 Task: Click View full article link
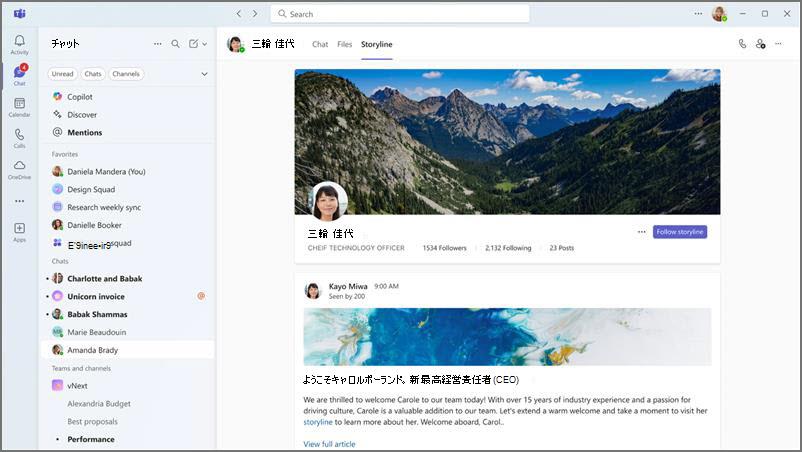(329, 444)
